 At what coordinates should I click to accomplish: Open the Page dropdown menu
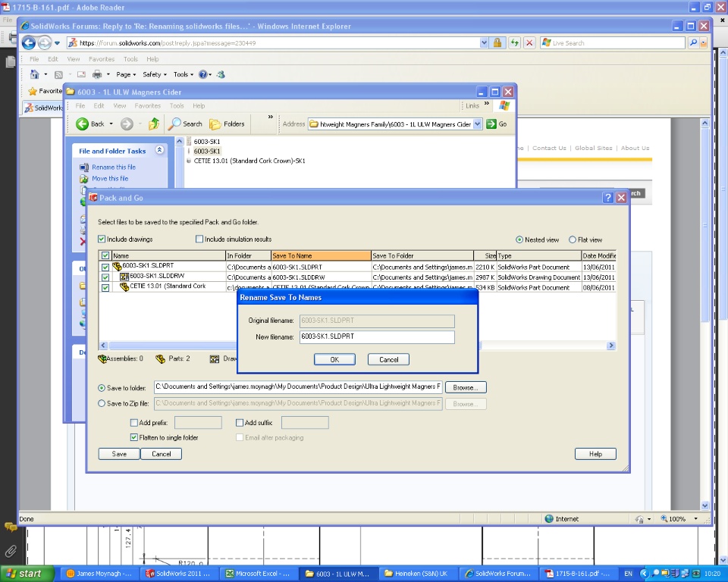click(x=126, y=74)
